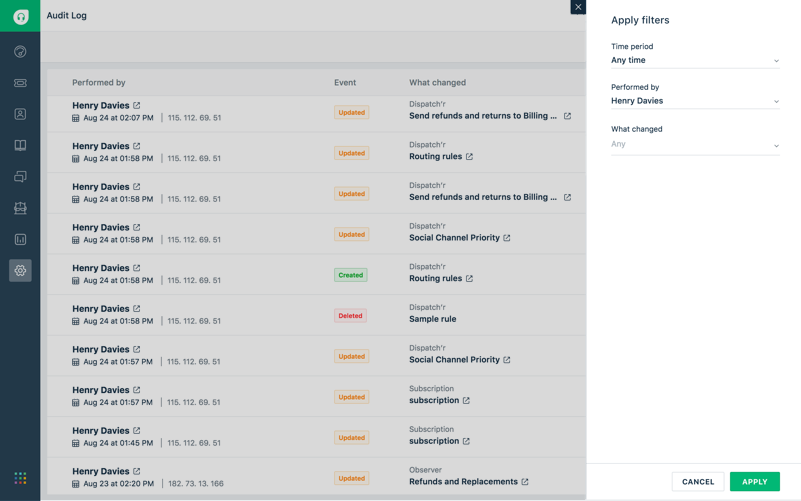Open the Performed by dropdown
The image size is (801, 501).
coord(694,101)
